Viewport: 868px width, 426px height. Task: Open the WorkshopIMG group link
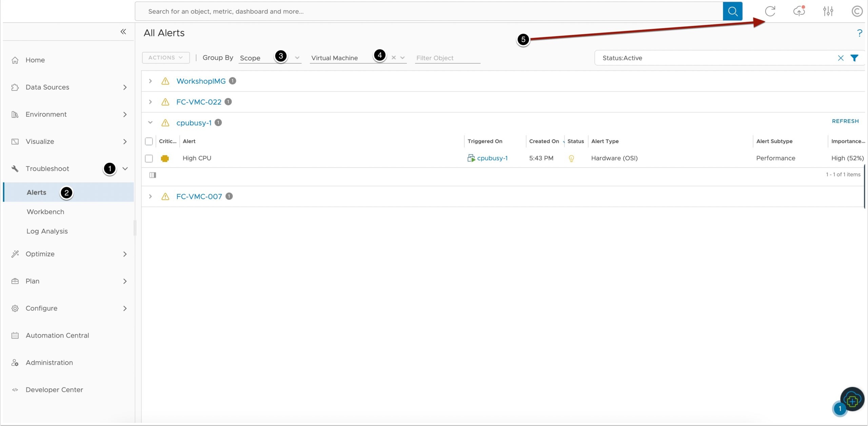point(201,81)
